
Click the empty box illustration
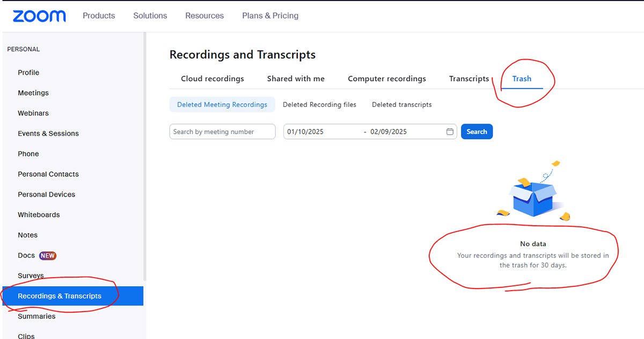click(533, 192)
